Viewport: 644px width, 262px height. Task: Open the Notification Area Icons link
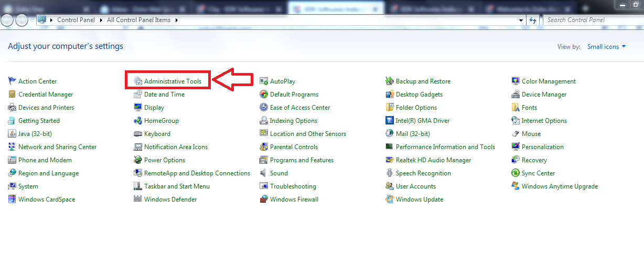coord(176,147)
